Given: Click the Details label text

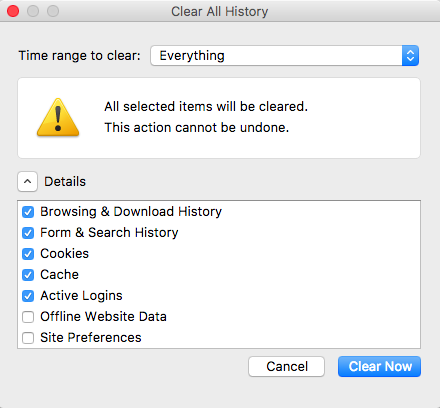Looking at the screenshot, I should click(x=65, y=182).
